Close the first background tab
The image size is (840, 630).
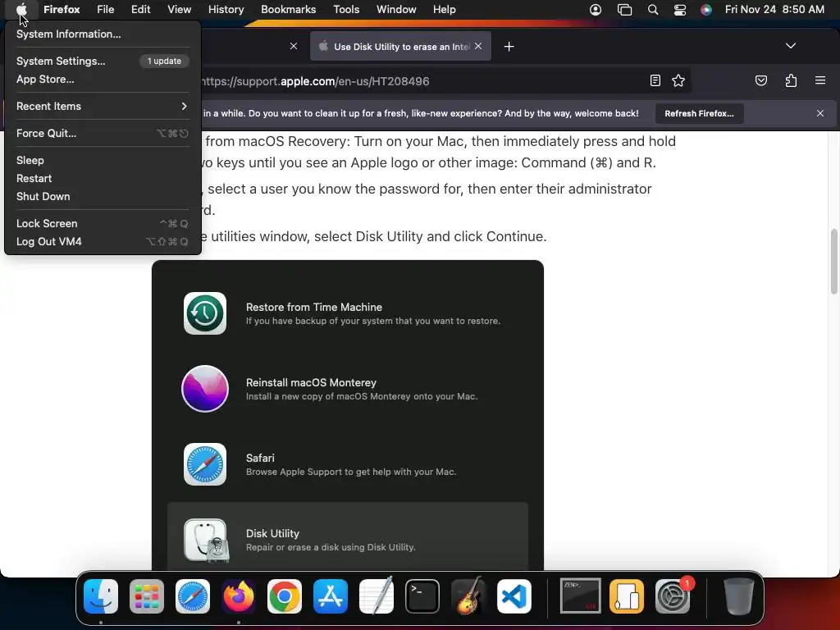coord(294,46)
